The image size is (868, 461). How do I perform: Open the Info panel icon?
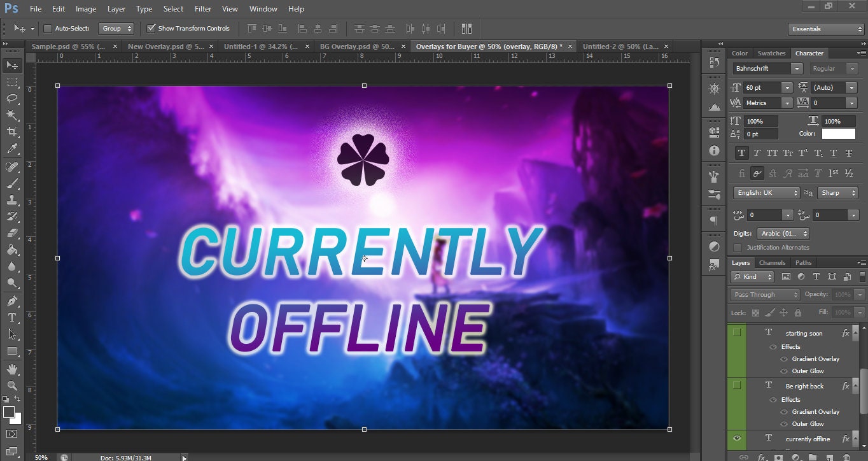click(x=714, y=151)
